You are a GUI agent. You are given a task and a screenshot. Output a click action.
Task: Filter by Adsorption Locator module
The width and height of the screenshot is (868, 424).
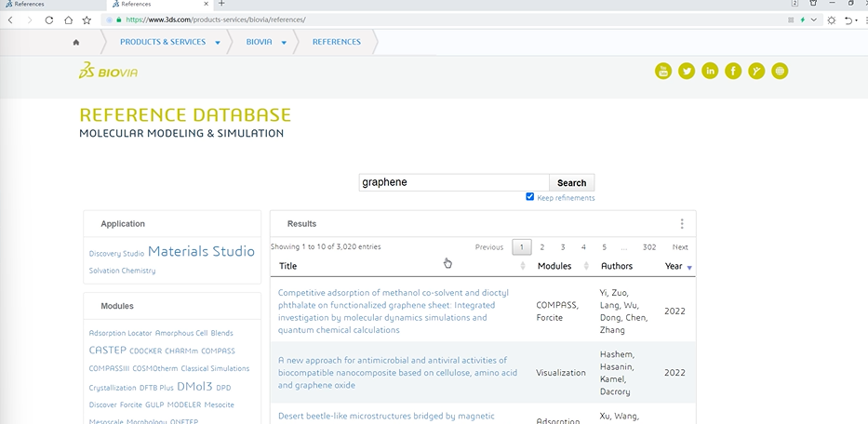(x=120, y=333)
